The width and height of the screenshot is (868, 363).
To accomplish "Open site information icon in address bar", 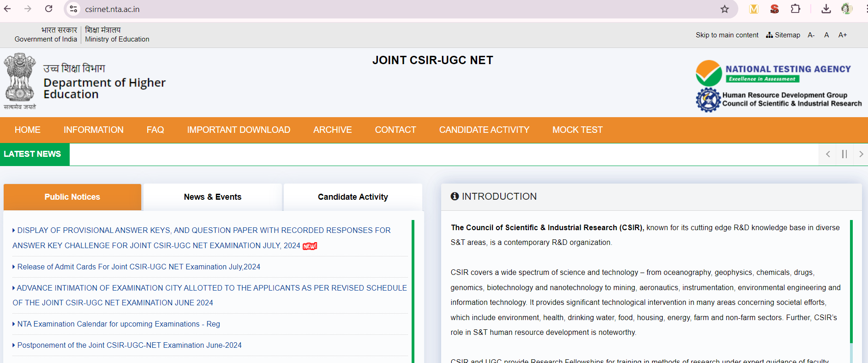I will coord(73,9).
